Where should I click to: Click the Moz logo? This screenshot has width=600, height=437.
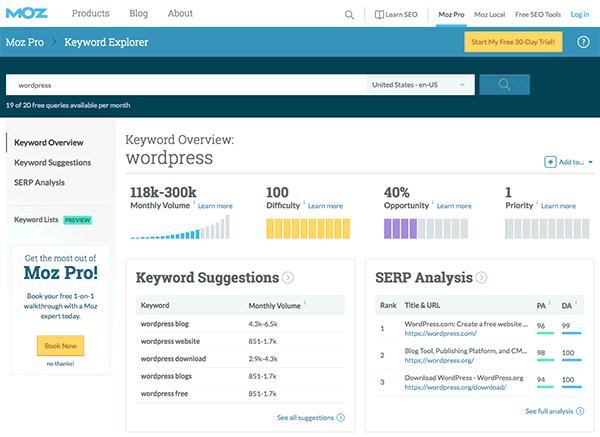26,13
